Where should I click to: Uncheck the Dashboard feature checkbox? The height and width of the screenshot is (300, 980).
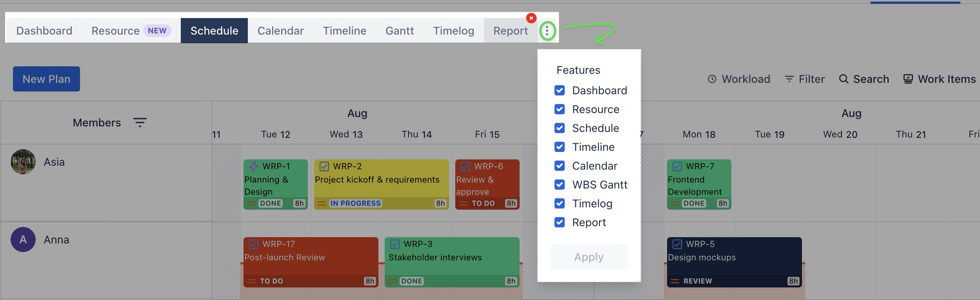[x=560, y=90]
